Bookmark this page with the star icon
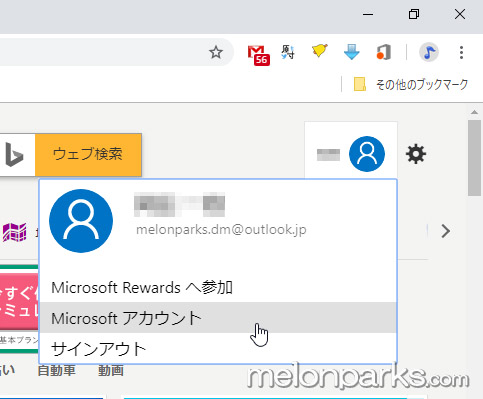 click(216, 52)
